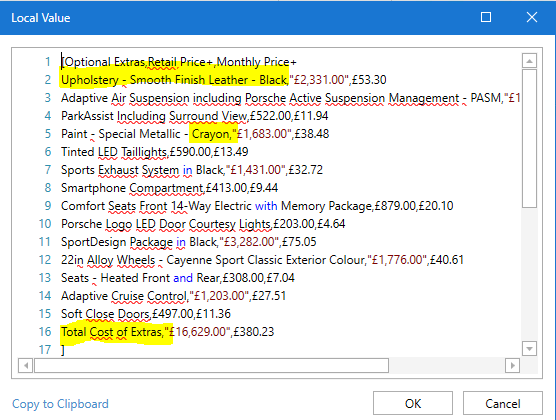Click the vertical scrollbar thumb
This screenshot has height=420, width=556.
[529, 138]
